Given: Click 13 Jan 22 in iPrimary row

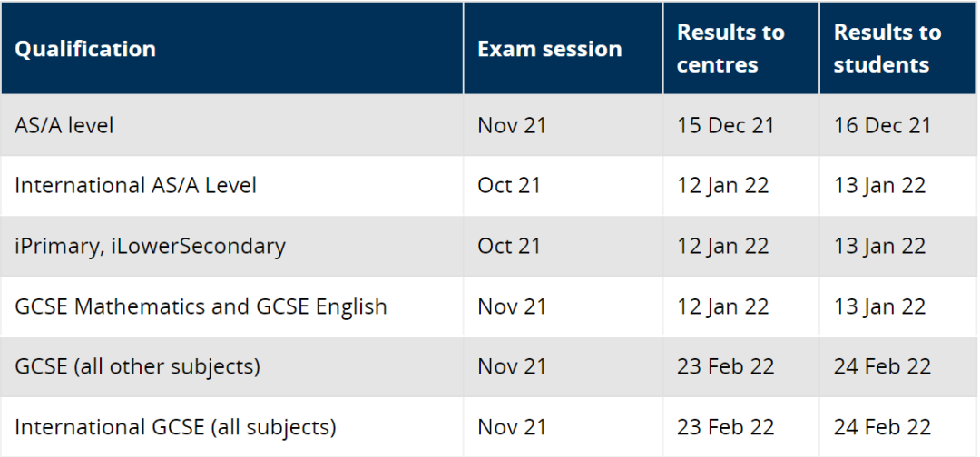Looking at the screenshot, I should tap(879, 246).
